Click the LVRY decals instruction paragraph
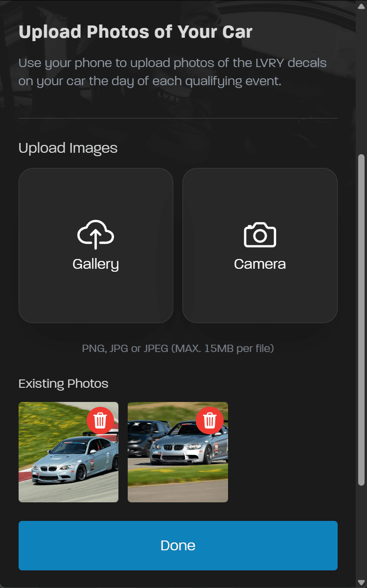The height and width of the screenshot is (588, 367). (172, 72)
